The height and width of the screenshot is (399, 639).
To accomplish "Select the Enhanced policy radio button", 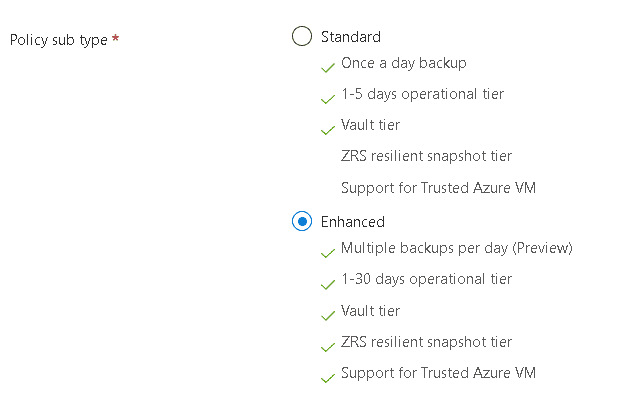I will pyautogui.click(x=302, y=221).
